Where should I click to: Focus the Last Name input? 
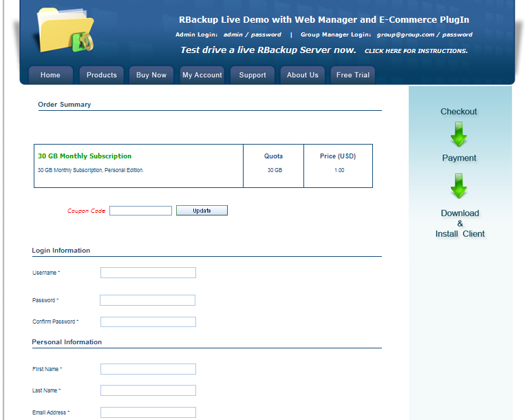(148, 390)
